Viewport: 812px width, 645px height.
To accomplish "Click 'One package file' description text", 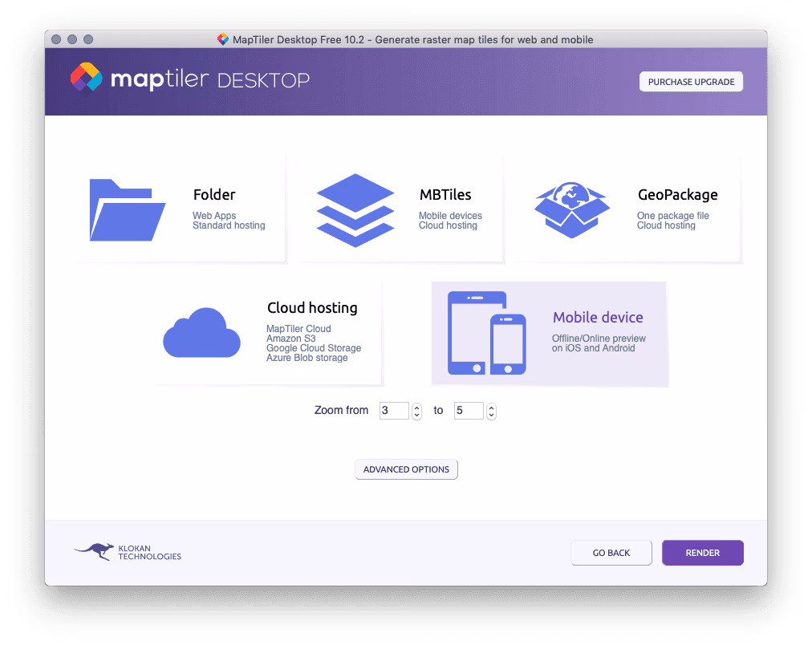I will [673, 215].
